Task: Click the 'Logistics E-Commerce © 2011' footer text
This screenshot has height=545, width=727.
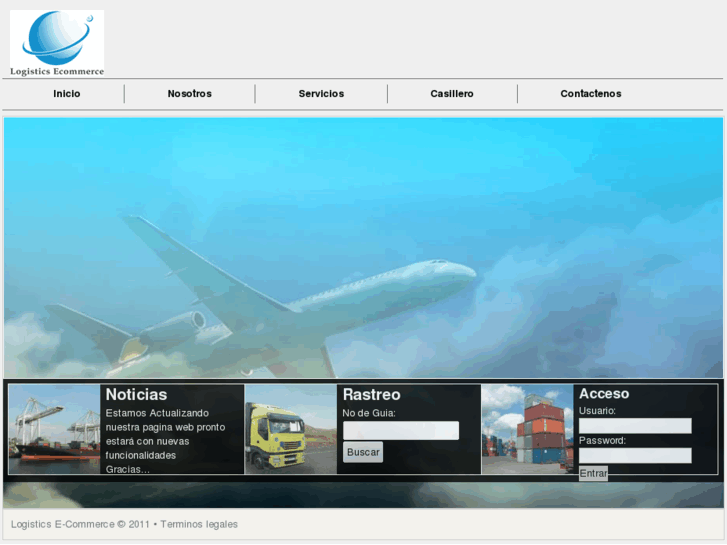Action: [80, 524]
